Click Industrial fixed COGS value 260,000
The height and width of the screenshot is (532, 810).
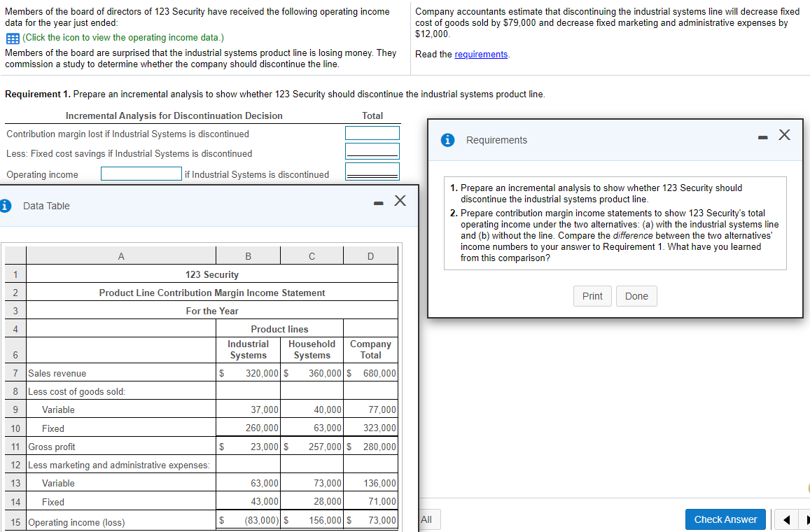coord(262,428)
